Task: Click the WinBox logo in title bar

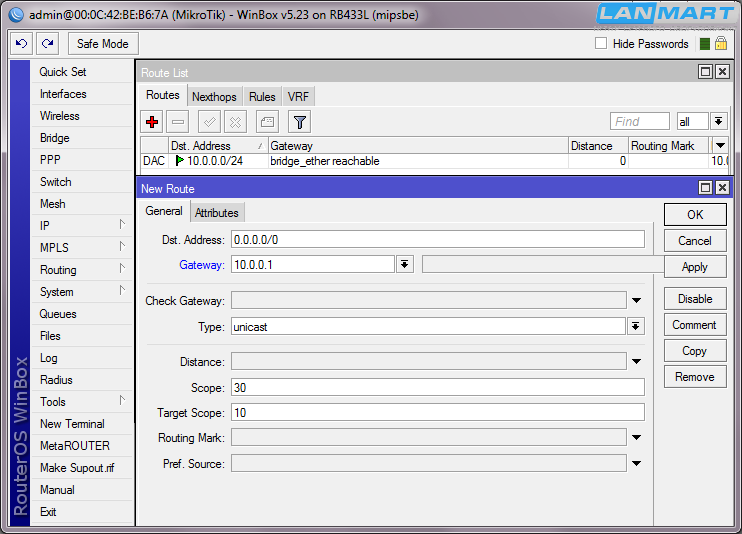Action: (x=17, y=15)
